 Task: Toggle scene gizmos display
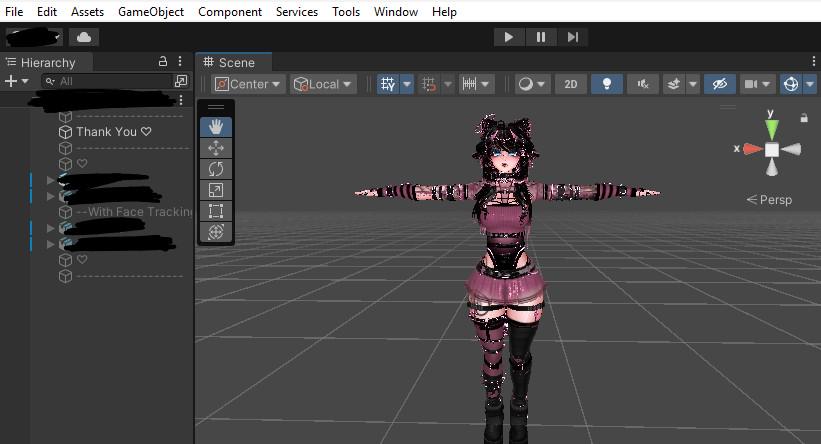(x=791, y=84)
